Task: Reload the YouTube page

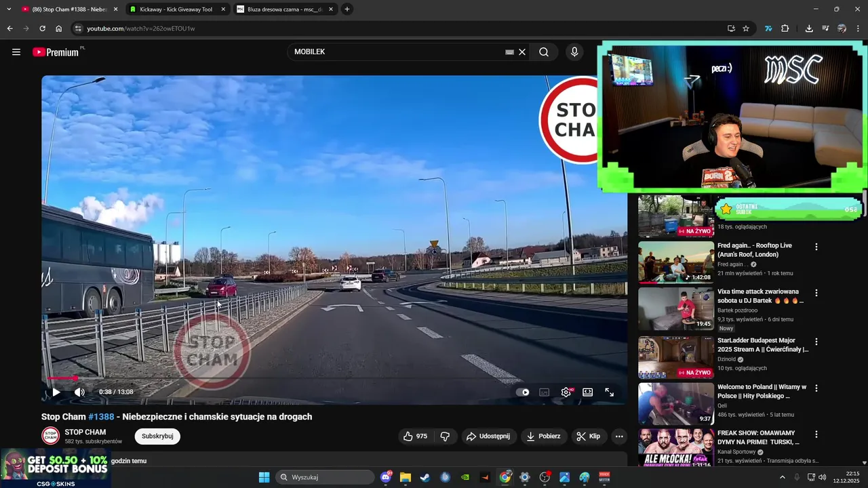Action: coord(42,28)
